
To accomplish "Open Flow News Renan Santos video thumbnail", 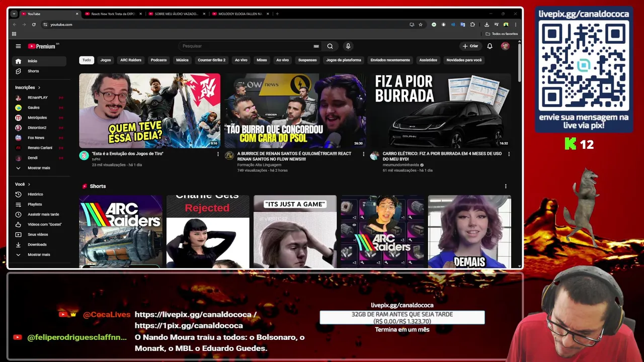I will pos(295,111).
